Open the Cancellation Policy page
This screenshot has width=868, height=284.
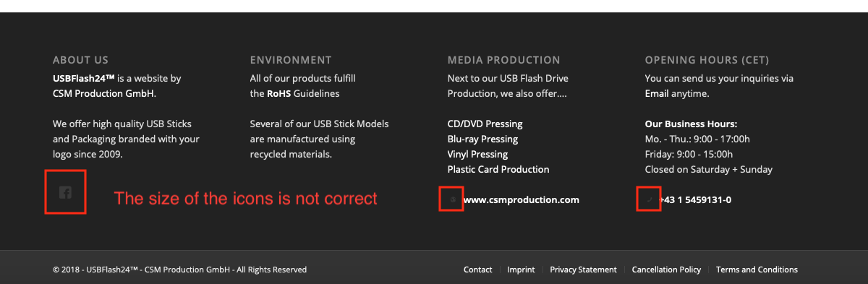click(666, 270)
